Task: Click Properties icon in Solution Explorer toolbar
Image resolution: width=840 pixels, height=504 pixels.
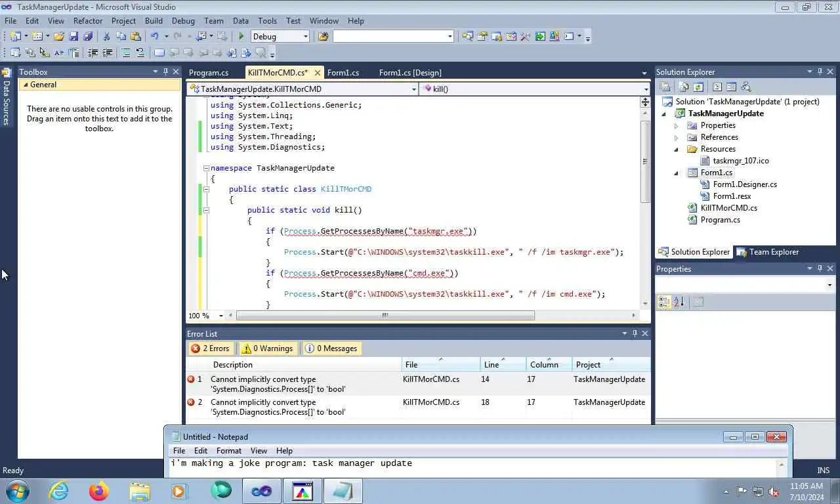Action: (x=665, y=87)
